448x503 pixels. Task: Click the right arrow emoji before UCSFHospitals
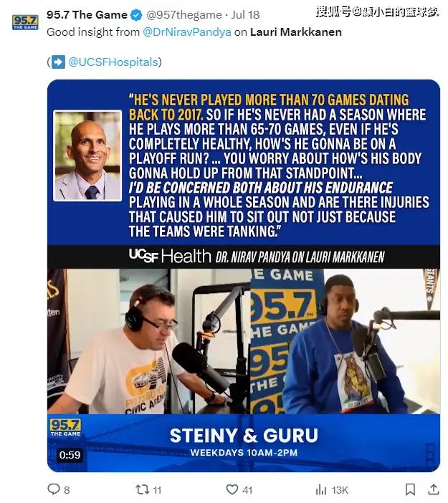(58, 62)
